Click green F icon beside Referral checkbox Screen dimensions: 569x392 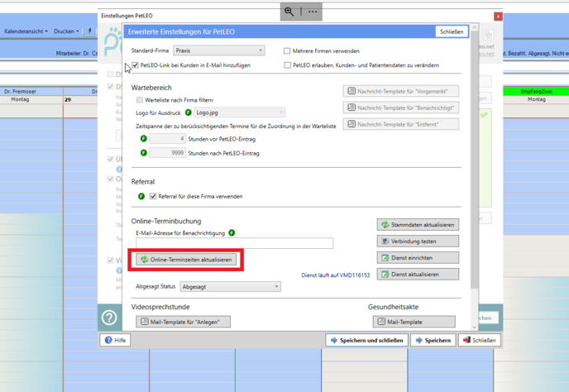pos(141,196)
